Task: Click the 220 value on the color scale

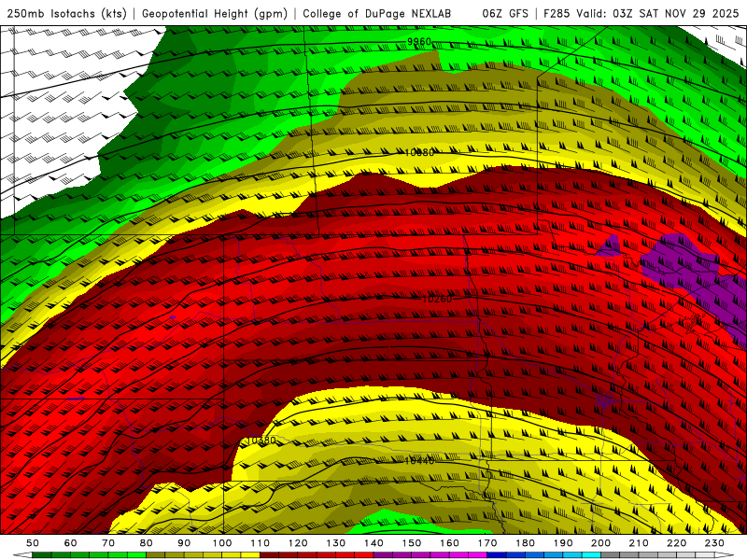Action: [677, 543]
